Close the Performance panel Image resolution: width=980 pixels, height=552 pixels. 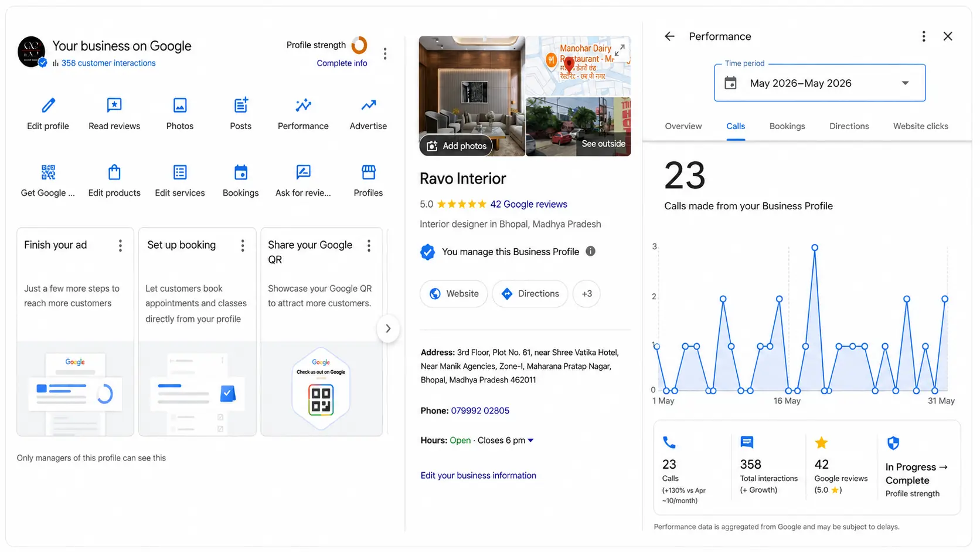[x=948, y=36]
